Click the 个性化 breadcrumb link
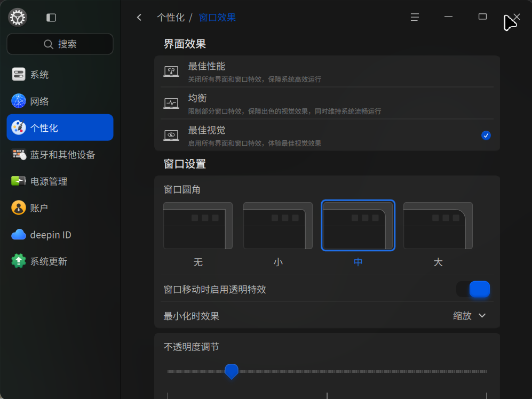 [x=171, y=17]
